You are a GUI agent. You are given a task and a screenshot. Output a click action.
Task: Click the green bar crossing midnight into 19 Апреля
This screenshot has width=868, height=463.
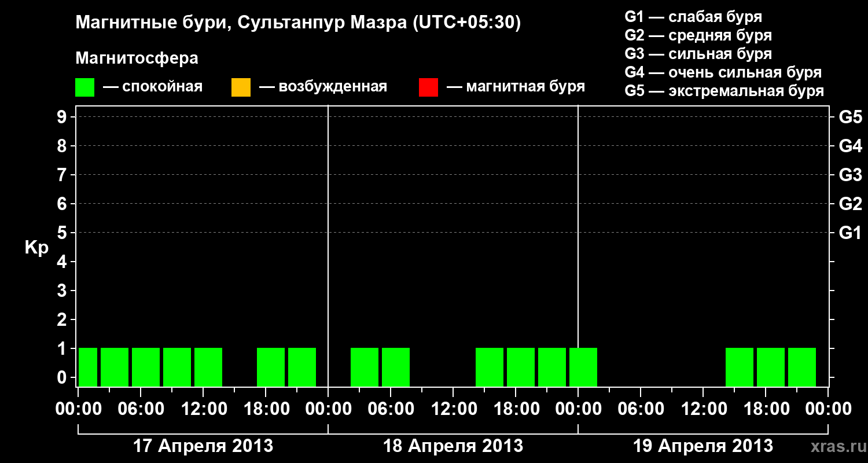point(583,367)
